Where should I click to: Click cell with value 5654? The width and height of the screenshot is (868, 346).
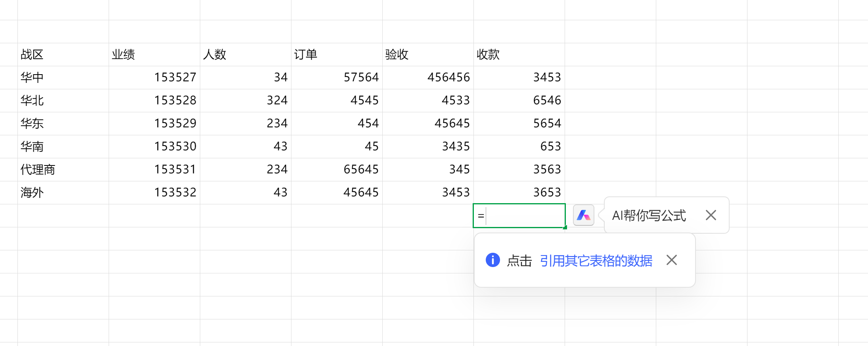519,123
